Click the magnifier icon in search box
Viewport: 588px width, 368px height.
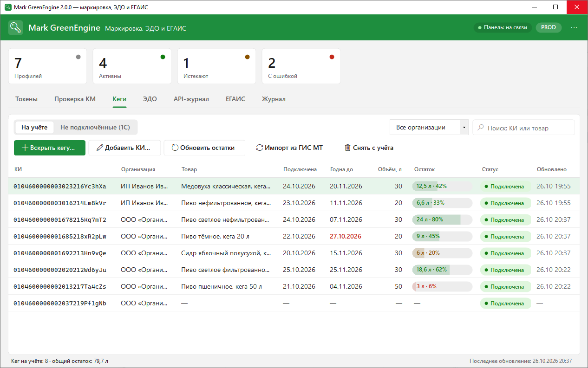coord(480,128)
